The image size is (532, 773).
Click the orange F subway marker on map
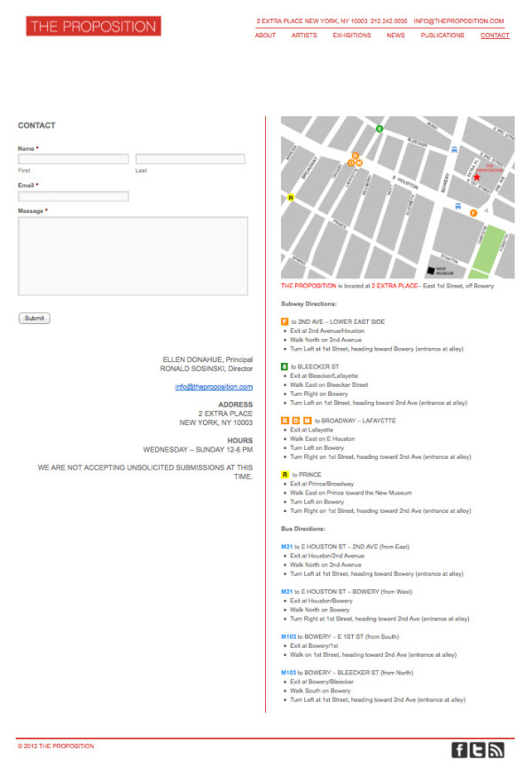coord(473,213)
